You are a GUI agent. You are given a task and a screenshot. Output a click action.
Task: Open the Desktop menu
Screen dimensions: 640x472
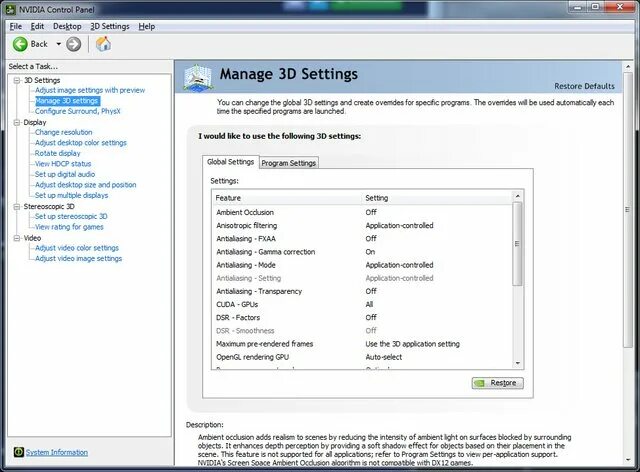coord(67,26)
